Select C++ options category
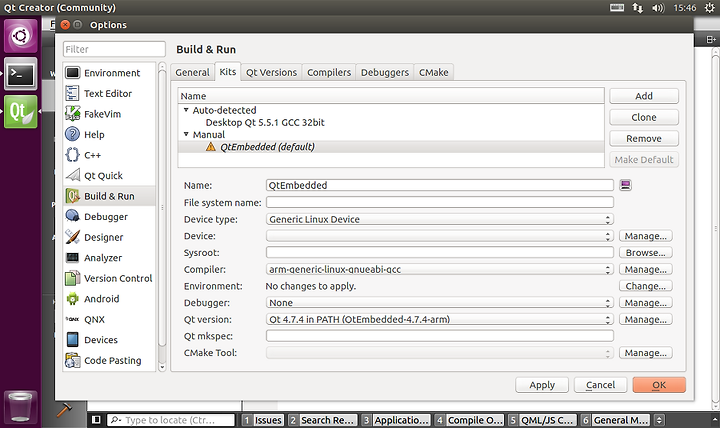This screenshot has width=720, height=428. [x=109, y=155]
